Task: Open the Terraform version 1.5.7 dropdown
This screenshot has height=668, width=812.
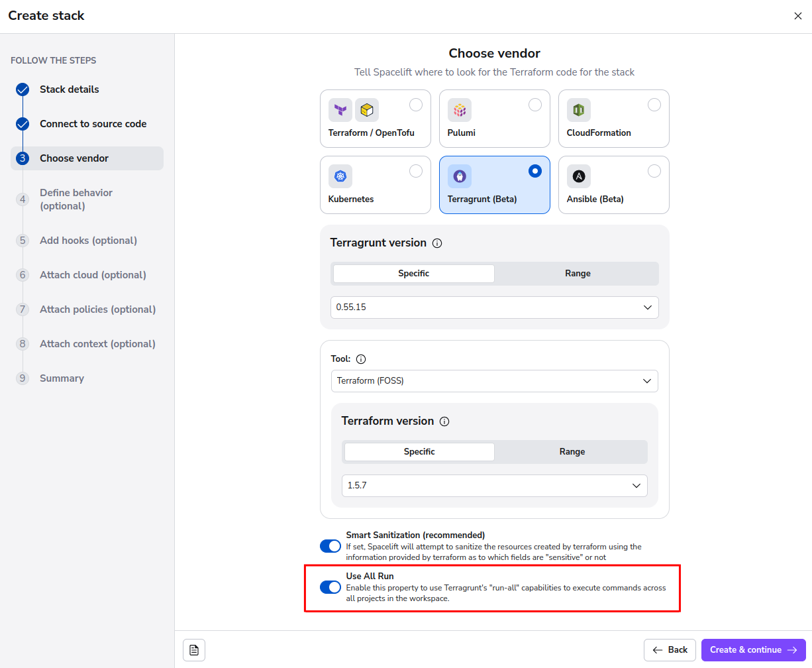Action: (x=494, y=486)
